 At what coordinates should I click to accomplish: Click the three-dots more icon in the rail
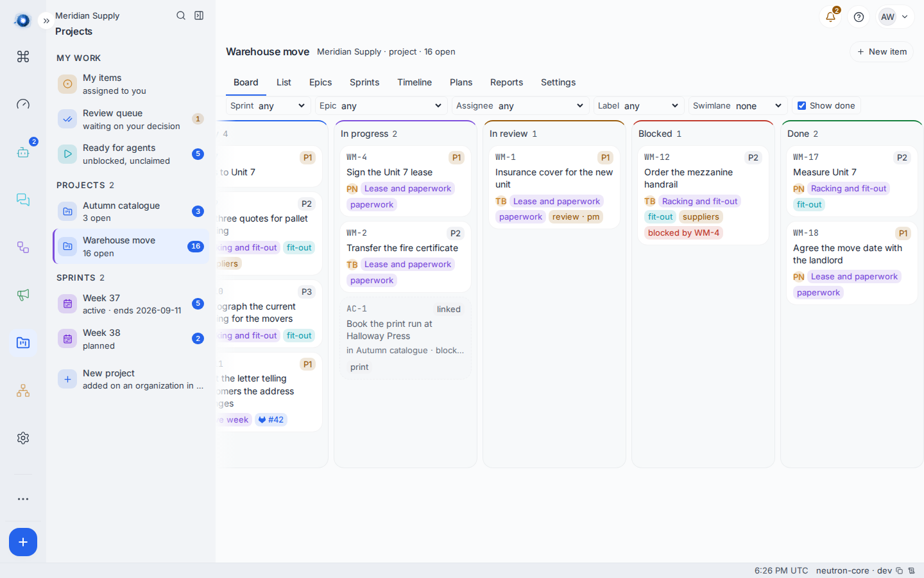[23, 499]
